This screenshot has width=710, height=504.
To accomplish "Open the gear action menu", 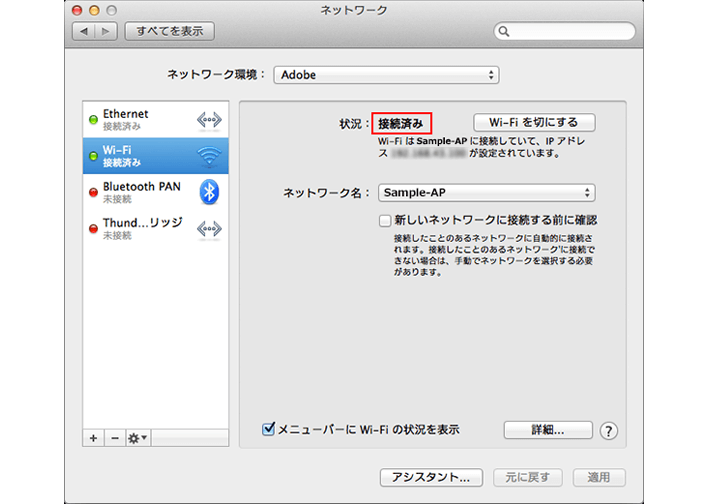I will click(137, 438).
